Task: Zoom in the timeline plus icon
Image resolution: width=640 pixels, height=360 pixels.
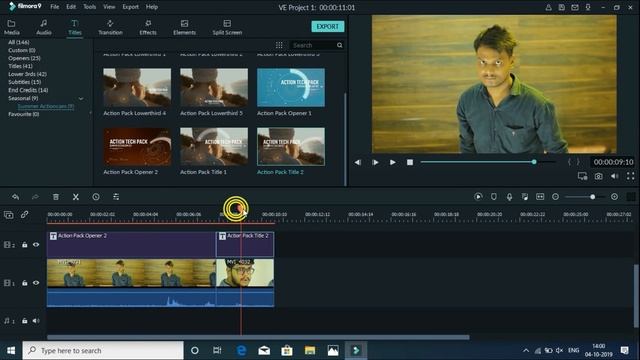Action: coord(614,197)
